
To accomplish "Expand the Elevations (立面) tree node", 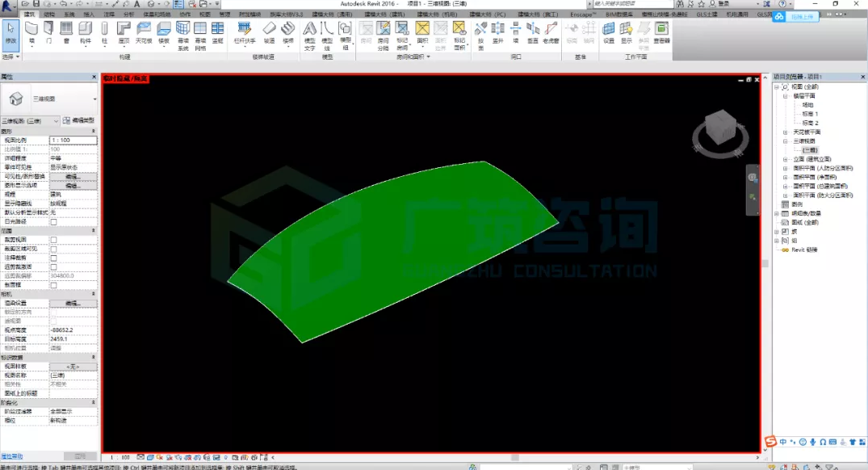I will (785, 159).
